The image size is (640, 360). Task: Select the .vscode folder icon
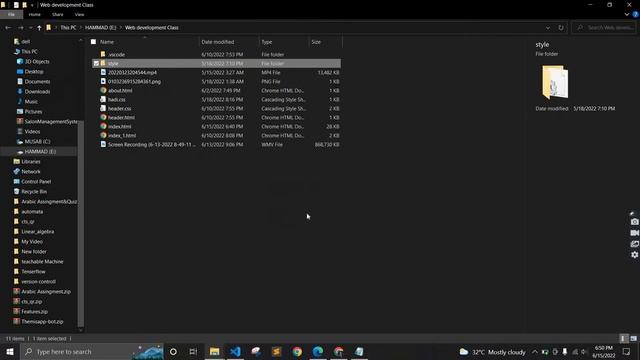[103, 54]
